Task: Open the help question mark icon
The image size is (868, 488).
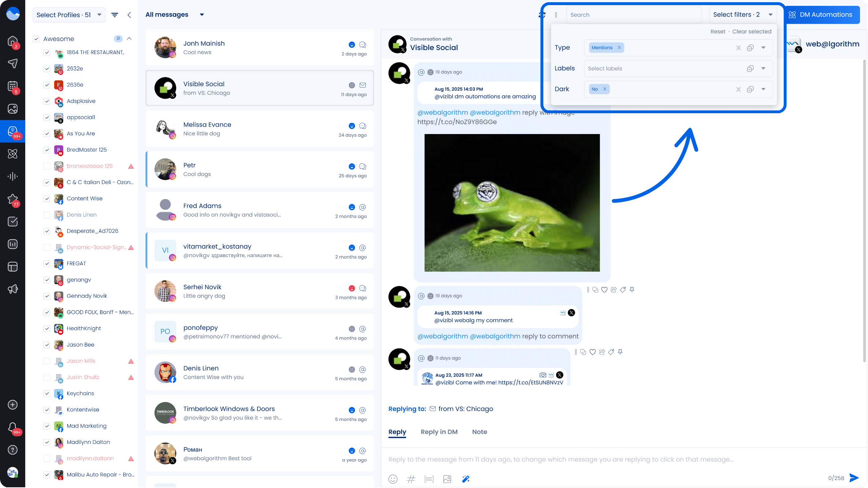Action: tap(12, 450)
